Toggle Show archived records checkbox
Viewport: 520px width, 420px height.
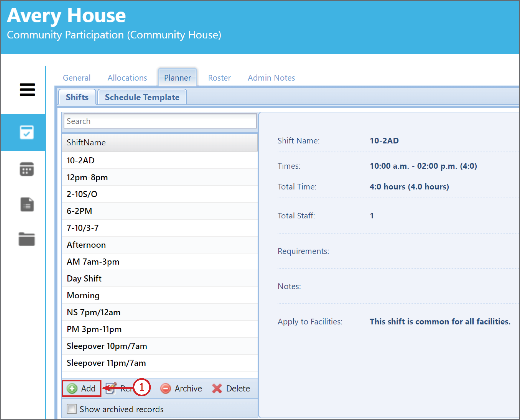72,409
